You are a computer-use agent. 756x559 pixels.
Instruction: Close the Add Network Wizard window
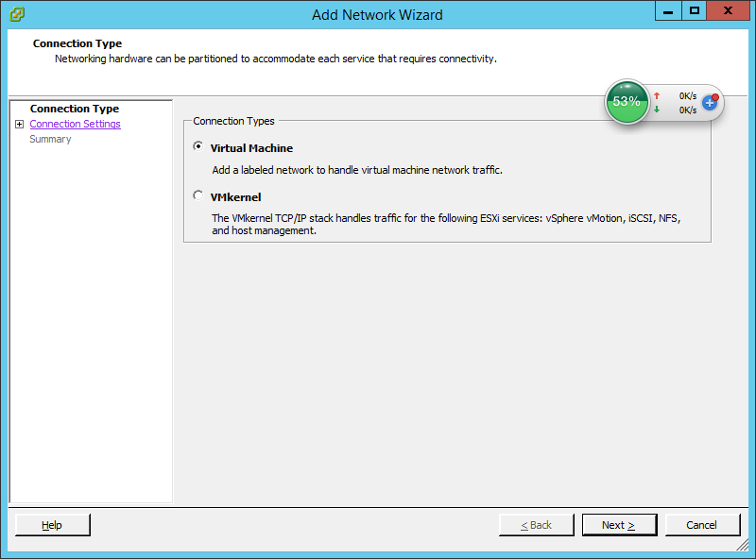729,10
